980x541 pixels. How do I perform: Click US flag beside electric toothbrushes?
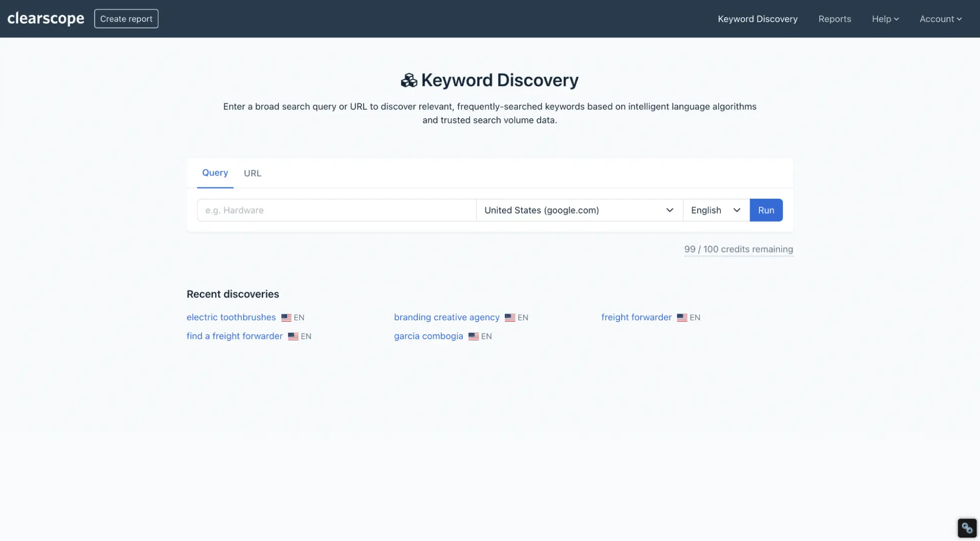[x=286, y=318]
